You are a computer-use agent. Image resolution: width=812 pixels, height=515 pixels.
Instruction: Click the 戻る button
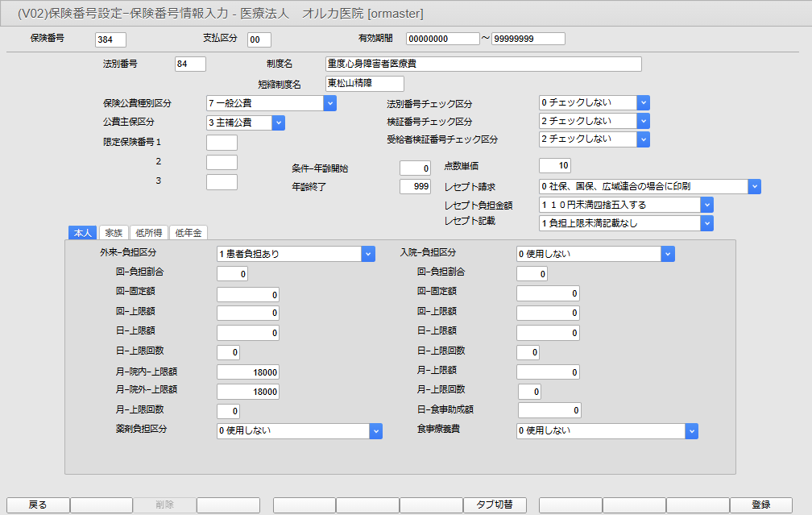point(38,505)
